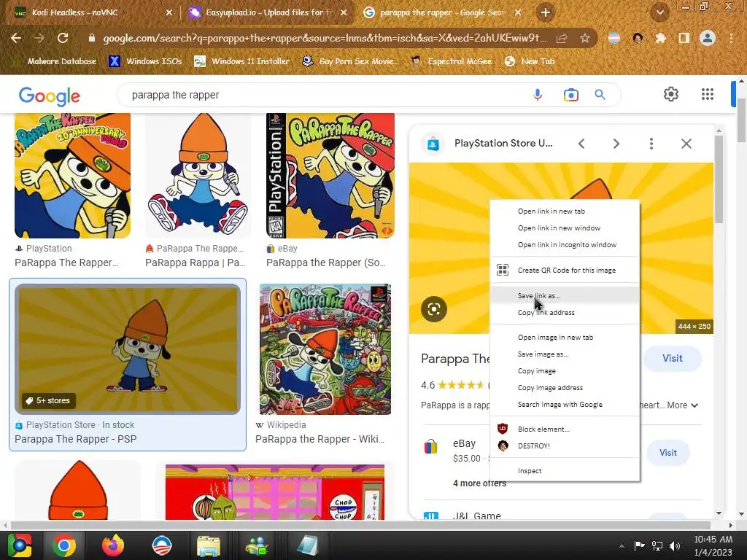The height and width of the screenshot is (560, 747).
Task: Select the DESTROY! menu entry
Action: (565, 446)
